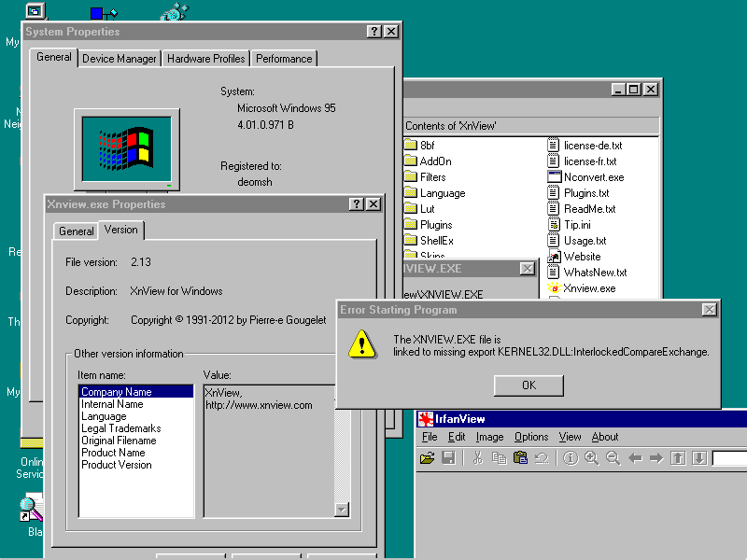The image size is (747, 560).
Task: Switch to Hardware Profiles tab
Action: pos(205,59)
